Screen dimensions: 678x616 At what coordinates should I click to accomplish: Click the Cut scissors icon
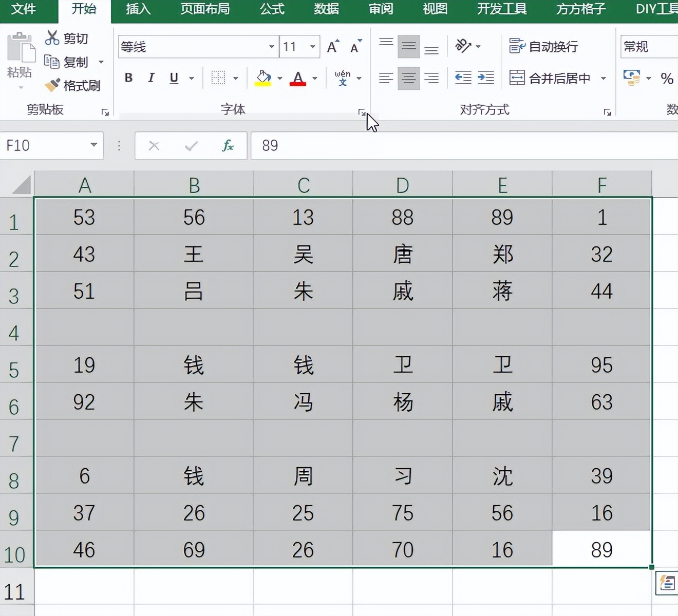(52, 38)
